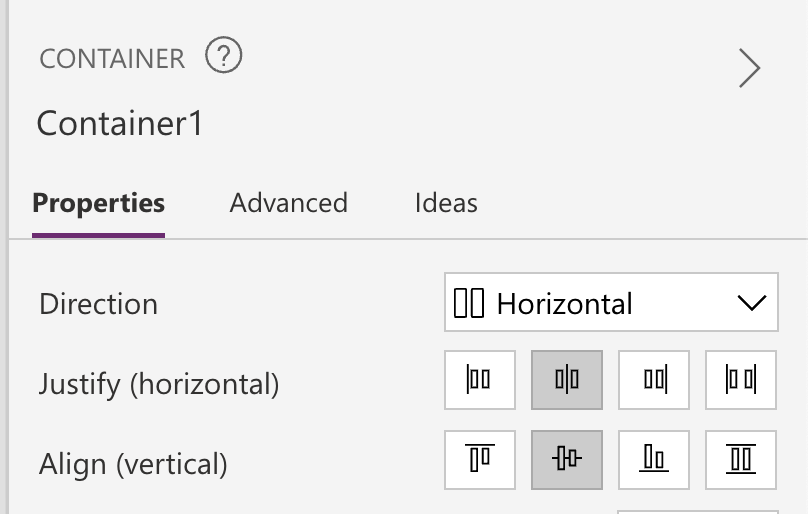This screenshot has width=808, height=514.
Task: Align items vertically to center
Action: coord(567,459)
